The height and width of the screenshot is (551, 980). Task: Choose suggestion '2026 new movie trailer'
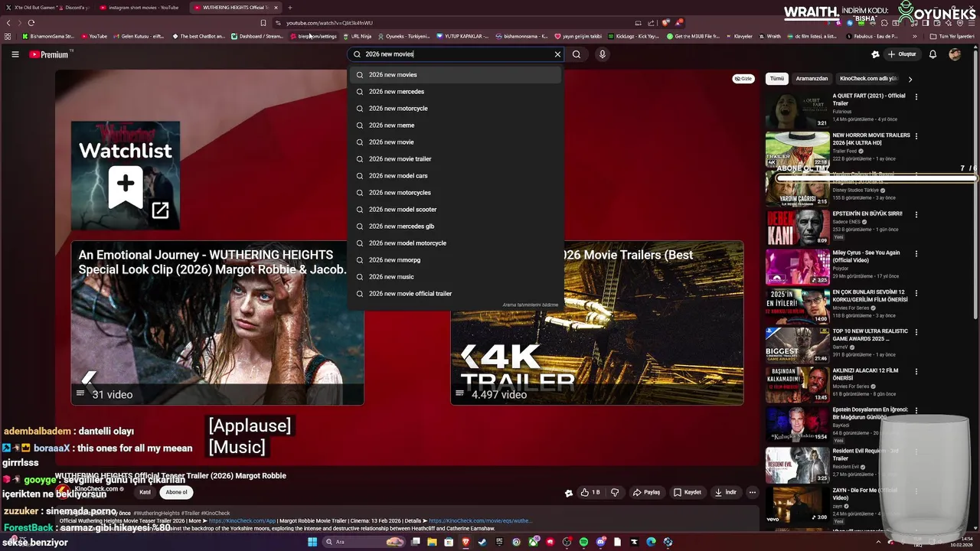pos(456,159)
